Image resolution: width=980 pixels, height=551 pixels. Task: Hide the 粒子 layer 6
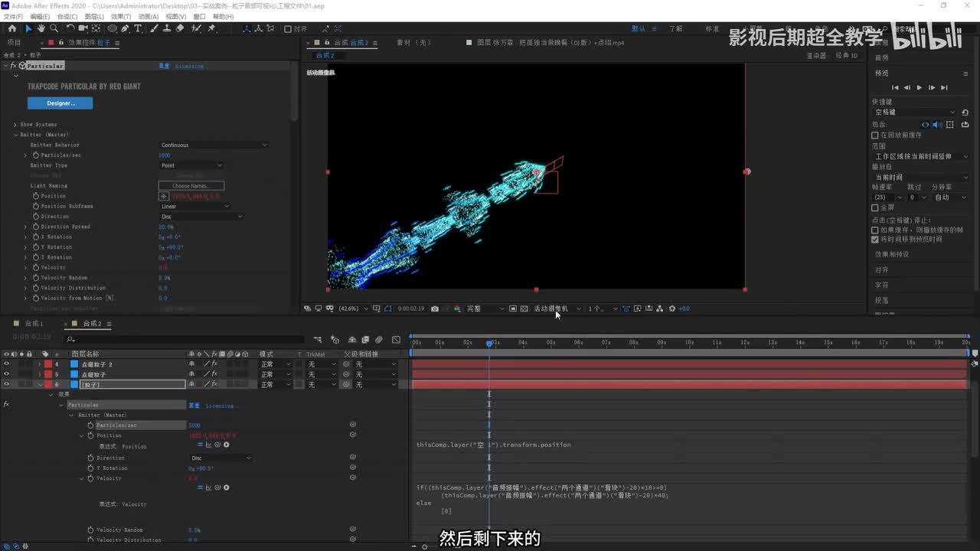6,384
